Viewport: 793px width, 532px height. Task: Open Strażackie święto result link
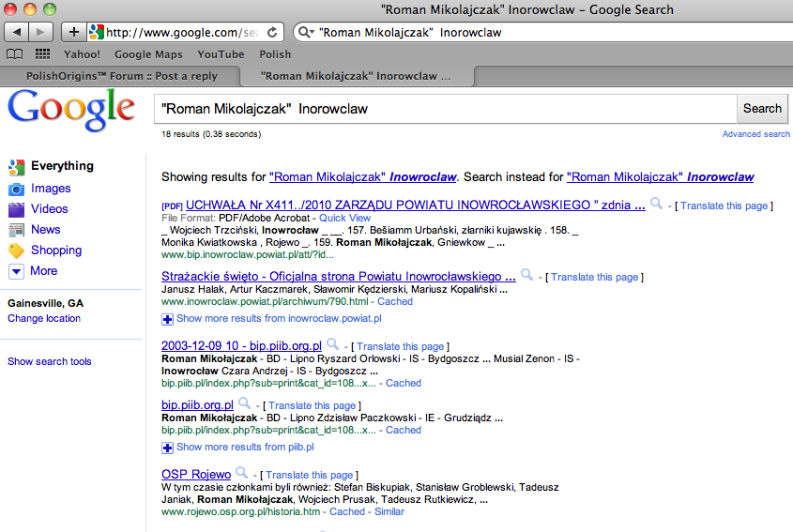pyautogui.click(x=339, y=276)
